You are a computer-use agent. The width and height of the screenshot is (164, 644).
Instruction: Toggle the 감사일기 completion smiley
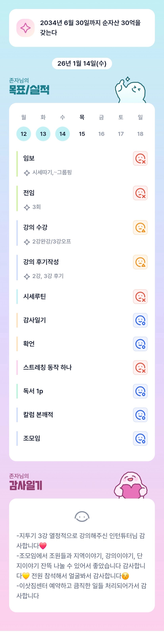pos(140,320)
